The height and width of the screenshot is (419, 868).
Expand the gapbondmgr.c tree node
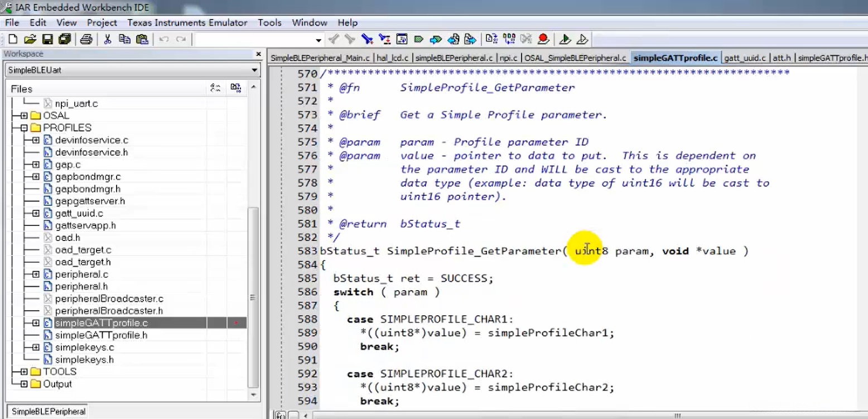point(36,177)
